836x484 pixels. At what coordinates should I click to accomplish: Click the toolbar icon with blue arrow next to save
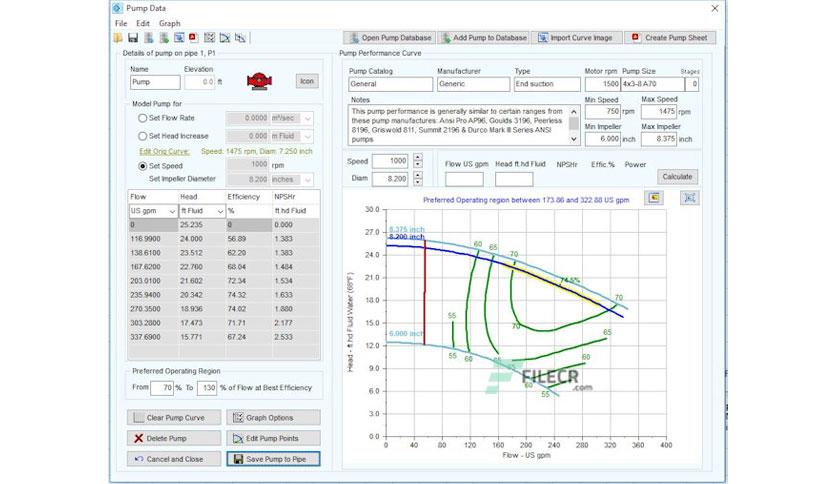coord(149,38)
